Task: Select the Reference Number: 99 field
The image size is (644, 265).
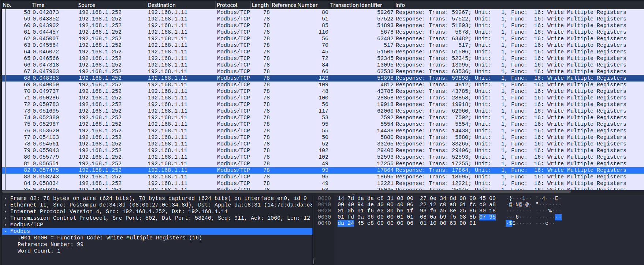Action: tap(51, 245)
